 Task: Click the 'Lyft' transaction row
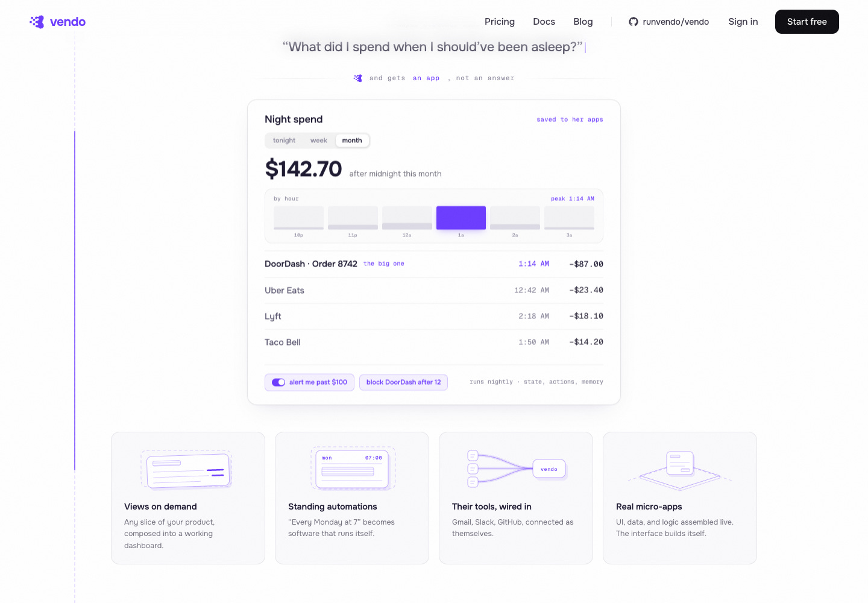coord(434,316)
